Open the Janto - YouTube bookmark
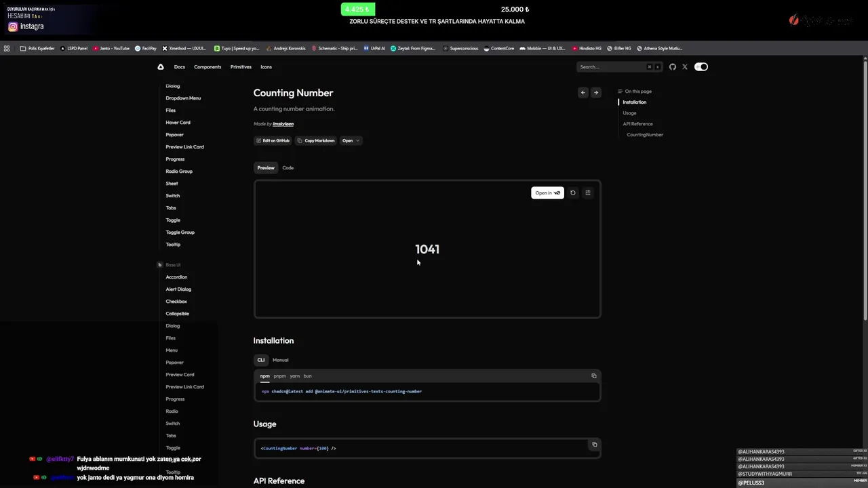Screen dimensions: 868x488 pyautogui.click(x=111, y=48)
